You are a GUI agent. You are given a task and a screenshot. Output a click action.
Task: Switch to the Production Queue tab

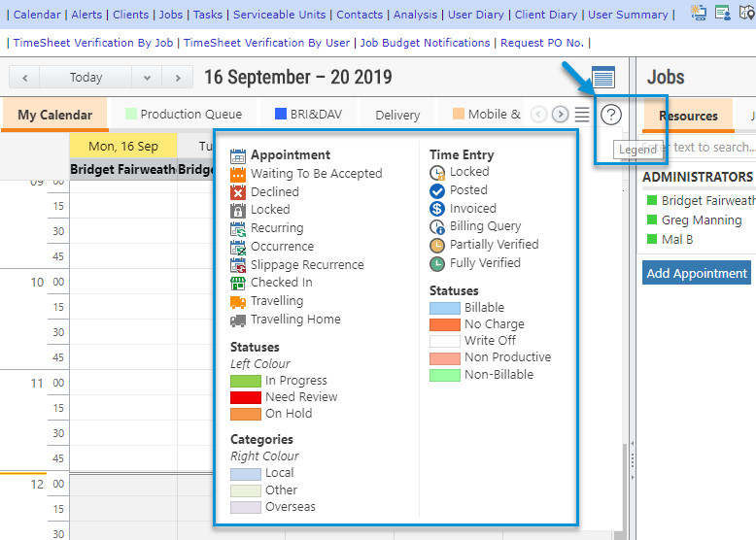pyautogui.click(x=183, y=115)
